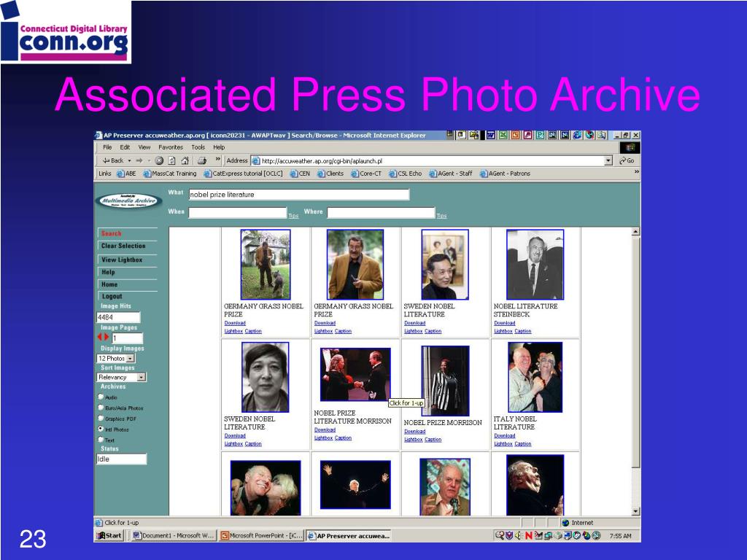Click the Excel icon in Office shortcut bar
Screen dimensions: 747x560
tap(503, 135)
